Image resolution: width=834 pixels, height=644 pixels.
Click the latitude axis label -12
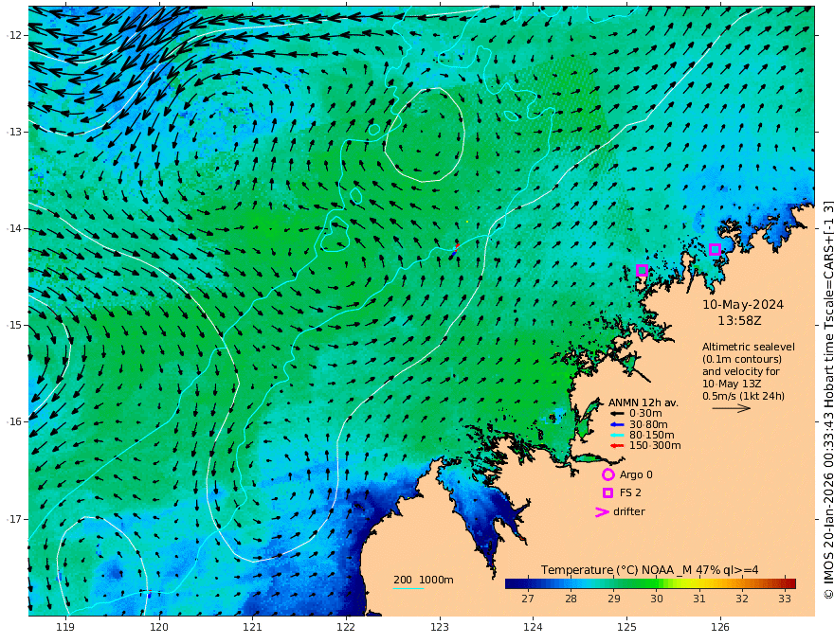click(14, 35)
